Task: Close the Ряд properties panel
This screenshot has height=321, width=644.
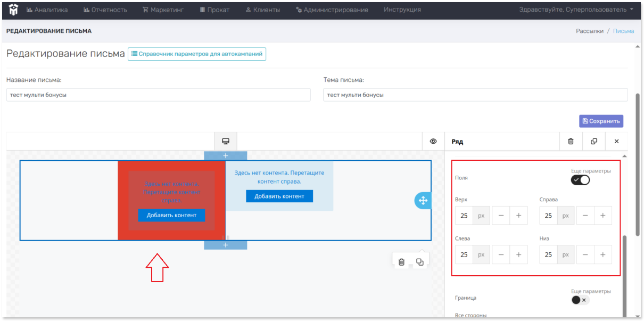Action: pyautogui.click(x=617, y=141)
